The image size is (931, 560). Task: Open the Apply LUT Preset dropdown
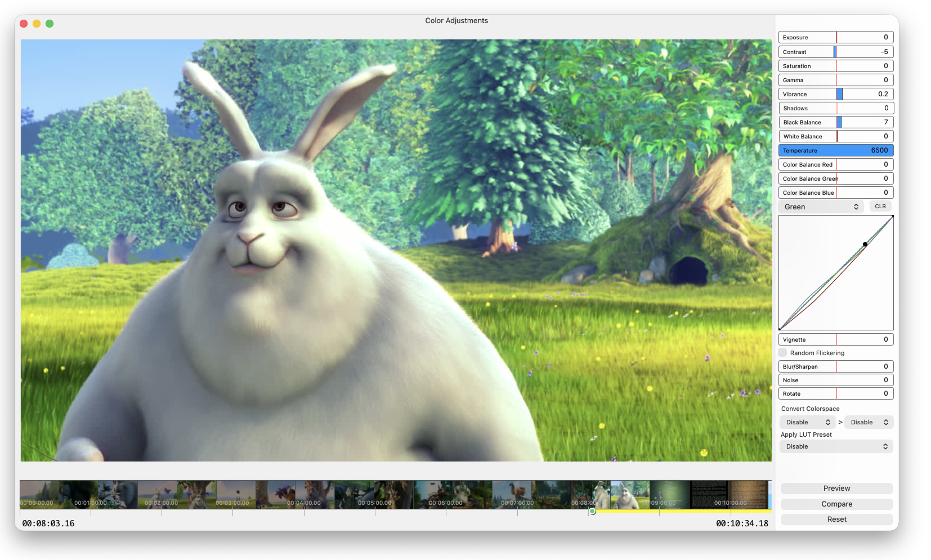[x=836, y=446]
